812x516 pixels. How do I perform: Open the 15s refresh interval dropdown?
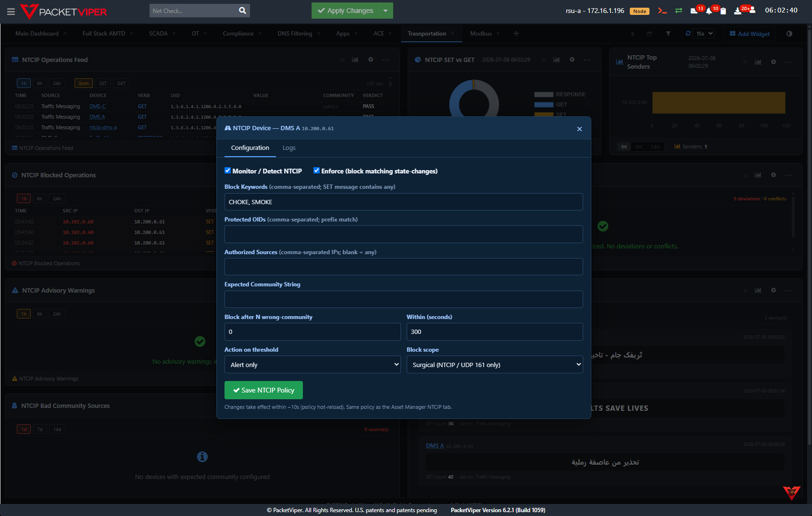pyautogui.click(x=704, y=34)
